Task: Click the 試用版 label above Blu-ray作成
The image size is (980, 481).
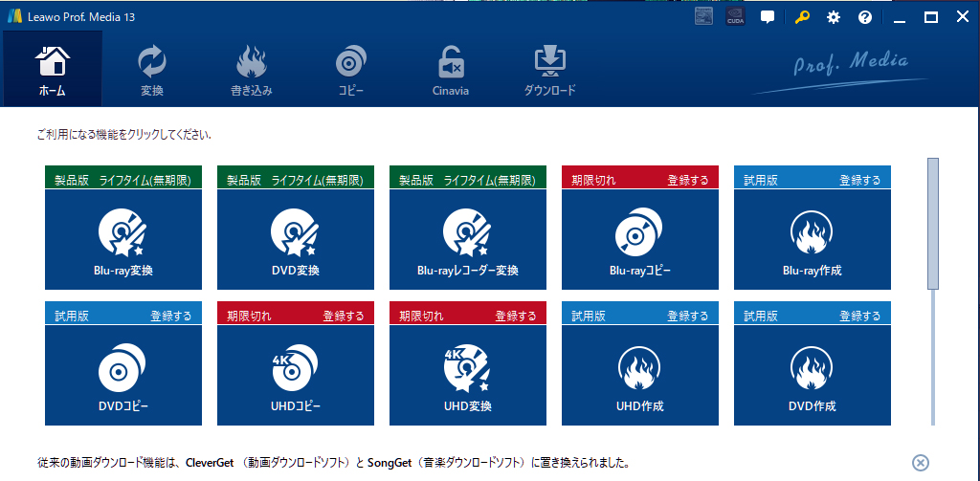Action: 761,181
